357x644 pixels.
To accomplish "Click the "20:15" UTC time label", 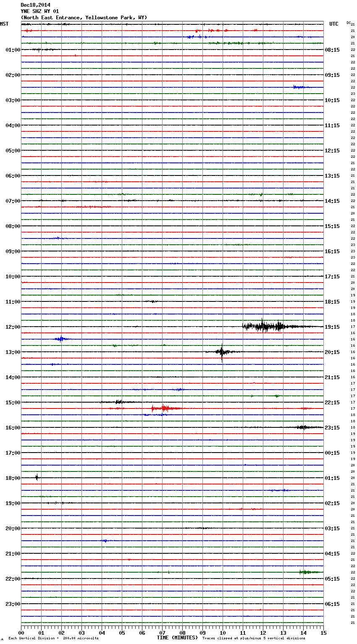I will 332,352.
